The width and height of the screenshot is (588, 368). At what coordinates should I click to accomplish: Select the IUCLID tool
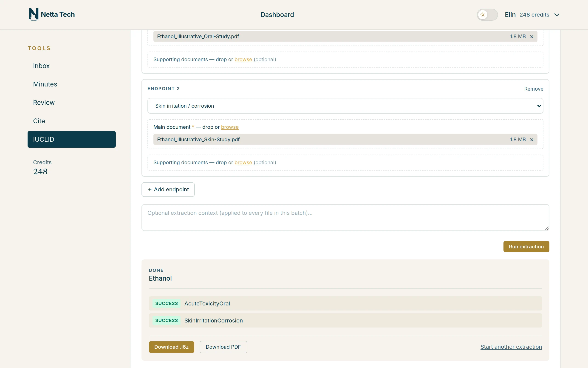(x=71, y=139)
